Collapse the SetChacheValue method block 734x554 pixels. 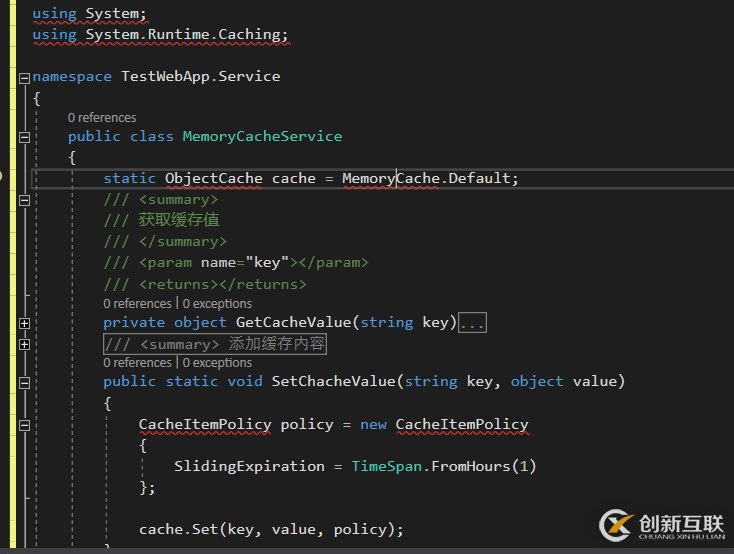25,383
